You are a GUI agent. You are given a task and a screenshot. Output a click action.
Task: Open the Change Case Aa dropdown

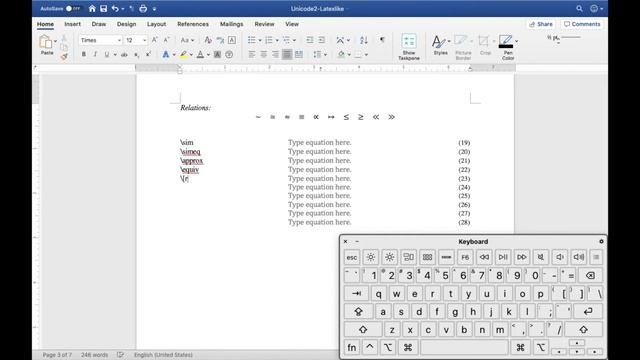(187, 40)
